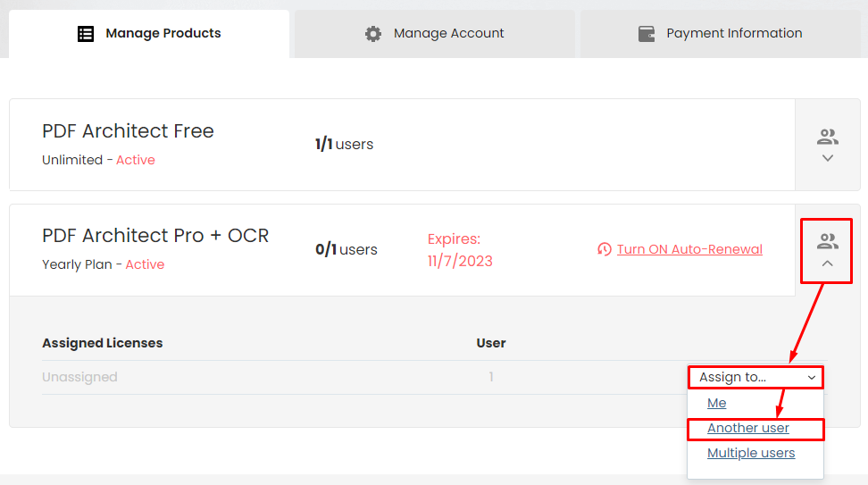868x485 pixels.
Task: Open the Assign to... dropdown
Action: 755,377
